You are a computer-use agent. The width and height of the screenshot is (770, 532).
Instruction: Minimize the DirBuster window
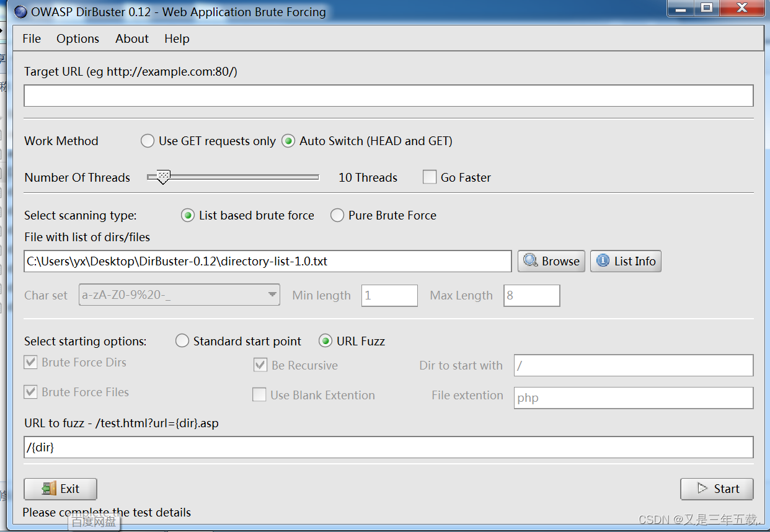(x=680, y=7)
